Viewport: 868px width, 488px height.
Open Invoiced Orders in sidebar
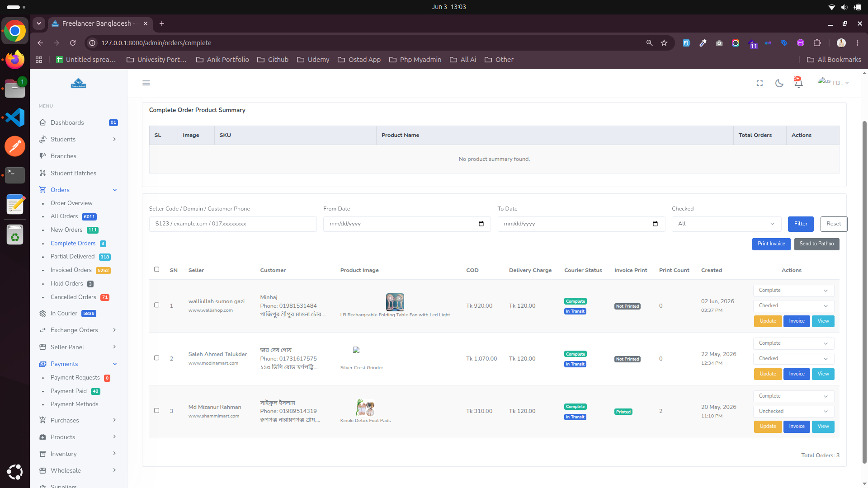point(71,270)
